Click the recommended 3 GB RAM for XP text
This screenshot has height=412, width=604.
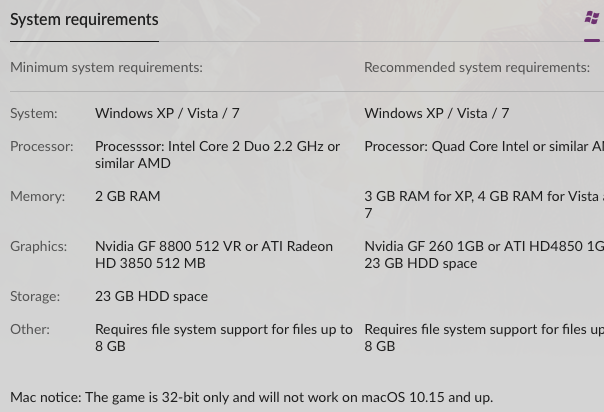point(484,204)
